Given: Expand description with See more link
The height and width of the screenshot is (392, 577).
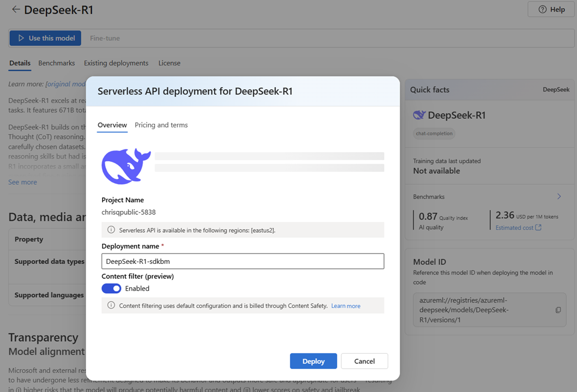Looking at the screenshot, I should pos(23,182).
